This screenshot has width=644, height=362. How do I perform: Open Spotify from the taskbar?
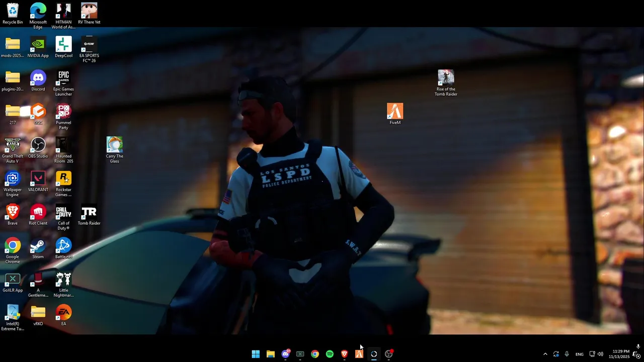click(330, 354)
